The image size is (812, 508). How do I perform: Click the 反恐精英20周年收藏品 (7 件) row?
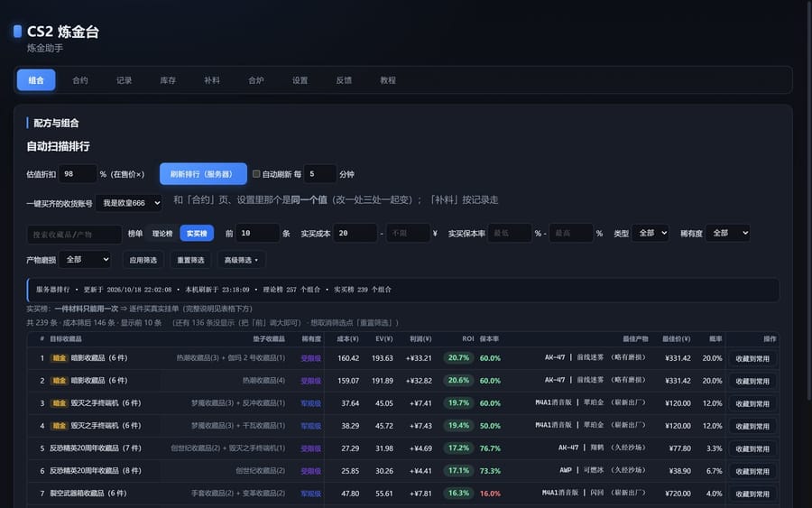(403, 448)
